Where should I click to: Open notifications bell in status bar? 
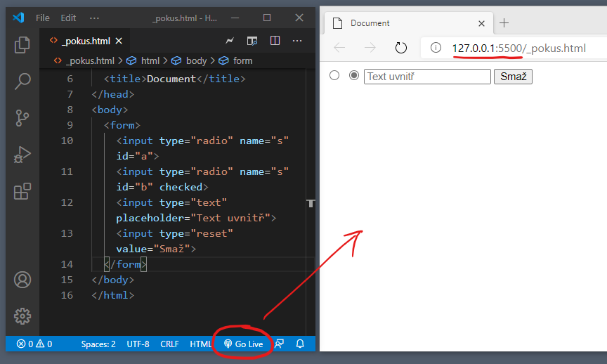[300, 344]
